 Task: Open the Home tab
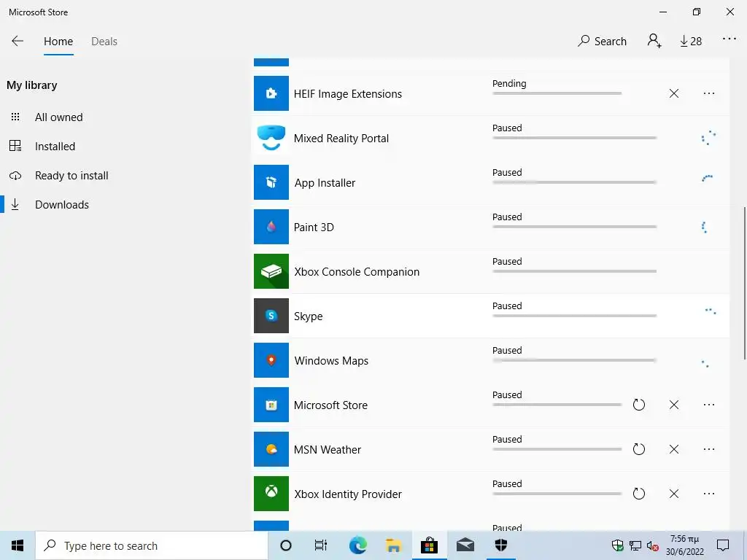(x=58, y=42)
